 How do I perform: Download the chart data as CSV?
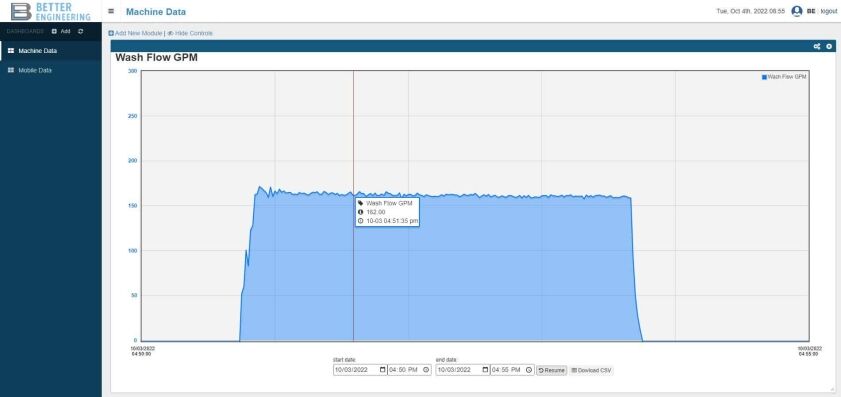(591, 370)
